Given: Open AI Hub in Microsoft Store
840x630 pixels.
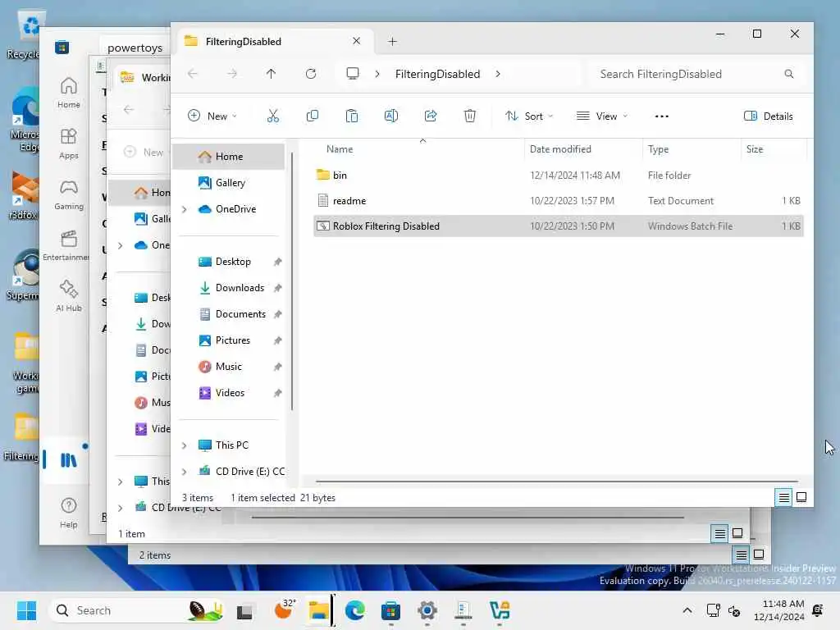Looking at the screenshot, I should pyautogui.click(x=69, y=296).
